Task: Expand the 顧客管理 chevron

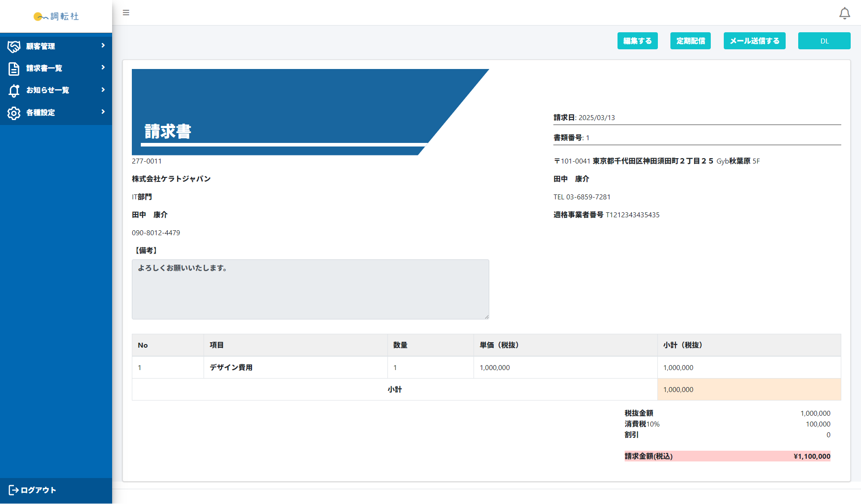Action: point(103,45)
